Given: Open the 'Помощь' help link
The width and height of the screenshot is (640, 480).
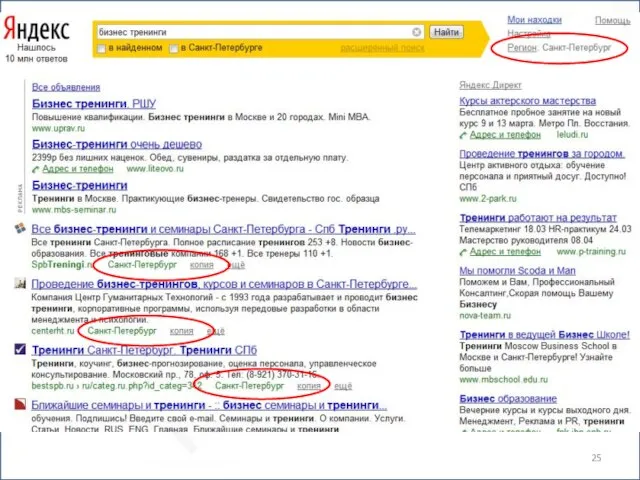Looking at the screenshot, I should click(612, 20).
